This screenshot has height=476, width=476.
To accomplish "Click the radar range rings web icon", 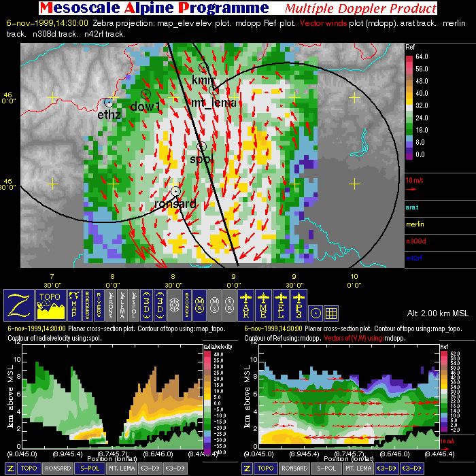I will (172, 305).
